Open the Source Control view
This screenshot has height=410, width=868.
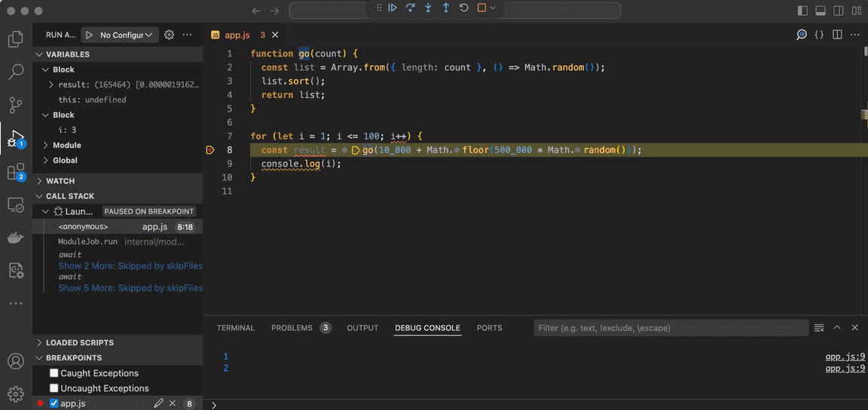tap(16, 106)
